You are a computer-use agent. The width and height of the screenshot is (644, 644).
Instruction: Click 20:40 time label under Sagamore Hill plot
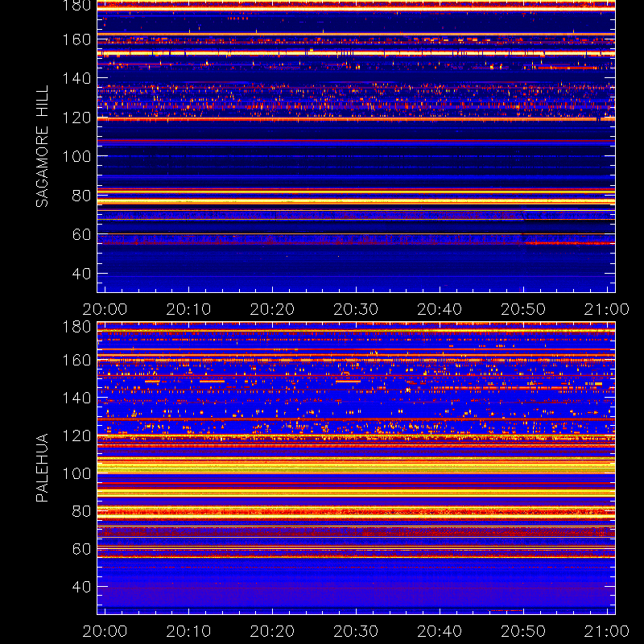click(x=440, y=309)
